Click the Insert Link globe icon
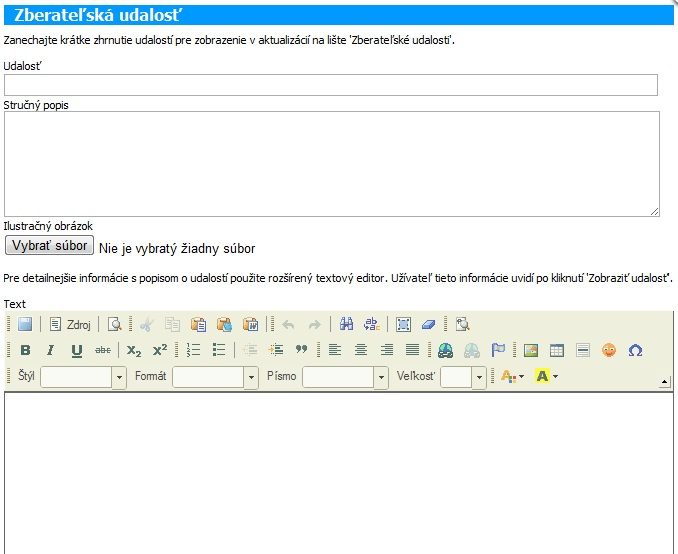The image size is (678, 554). pyautogui.click(x=445, y=350)
